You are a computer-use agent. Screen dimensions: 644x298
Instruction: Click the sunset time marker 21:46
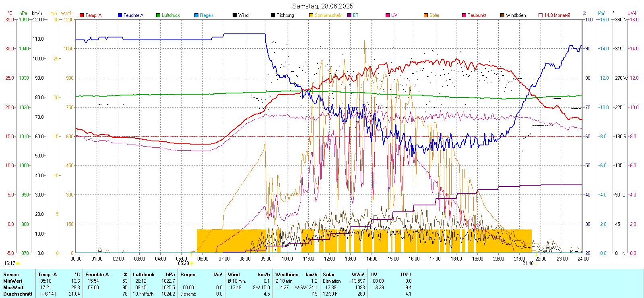(x=528, y=263)
